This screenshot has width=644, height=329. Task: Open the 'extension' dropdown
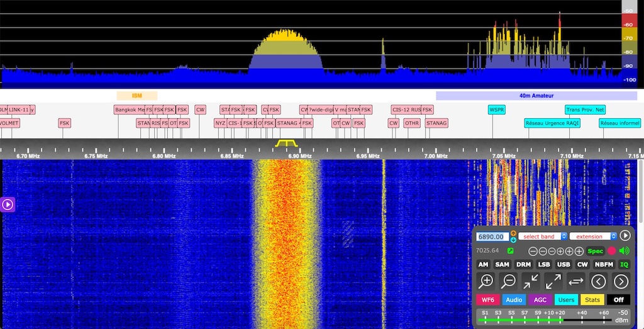(593, 237)
